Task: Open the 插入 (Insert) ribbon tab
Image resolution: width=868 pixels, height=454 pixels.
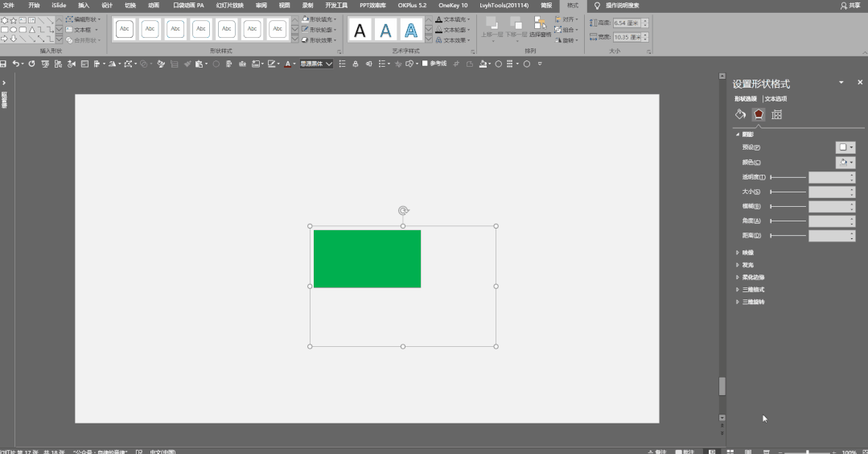Action: coord(84,5)
